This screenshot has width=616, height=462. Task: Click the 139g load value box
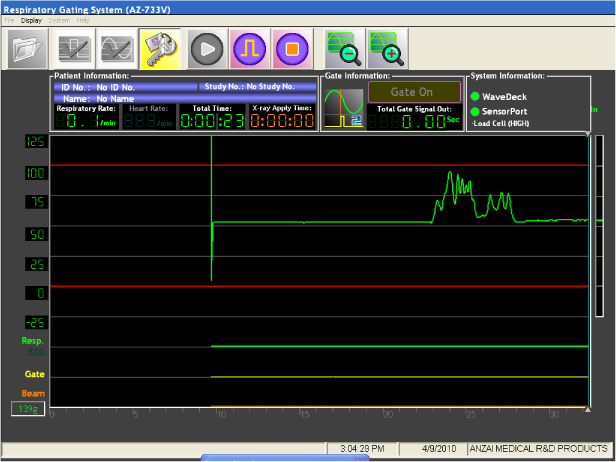click(x=27, y=409)
